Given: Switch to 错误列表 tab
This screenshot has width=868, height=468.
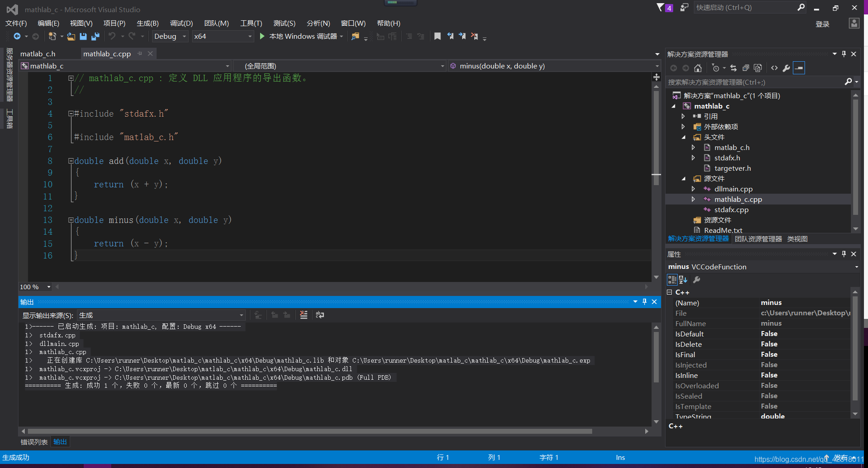Looking at the screenshot, I should [34, 442].
